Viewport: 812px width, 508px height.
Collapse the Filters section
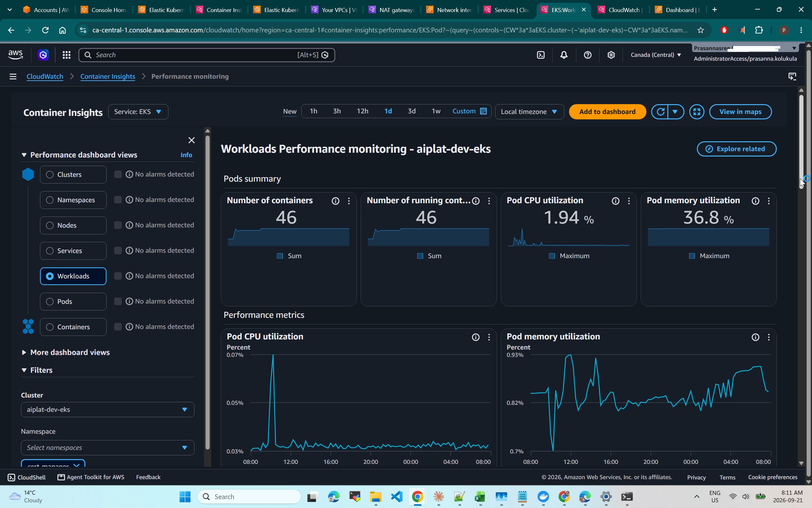click(x=37, y=370)
